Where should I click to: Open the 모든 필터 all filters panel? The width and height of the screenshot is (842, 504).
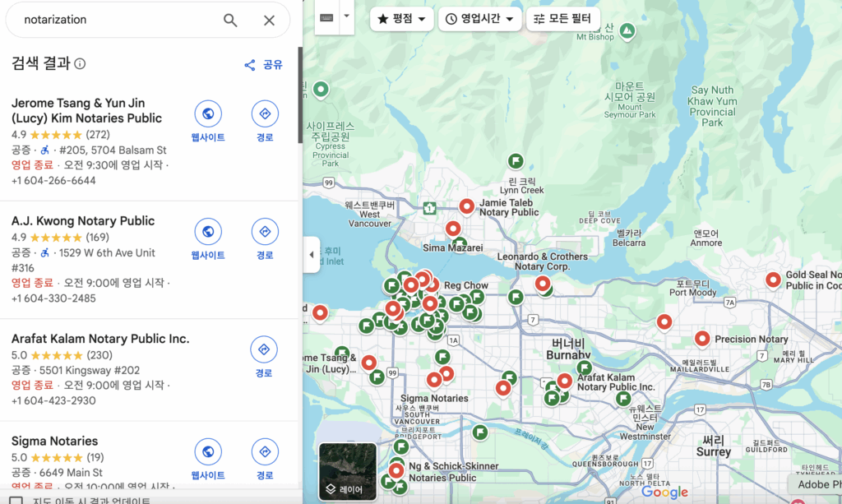(562, 19)
